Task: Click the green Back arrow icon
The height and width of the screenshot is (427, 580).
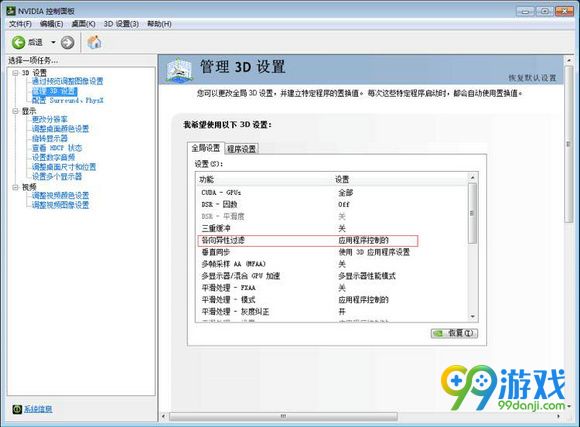Action: [x=18, y=43]
